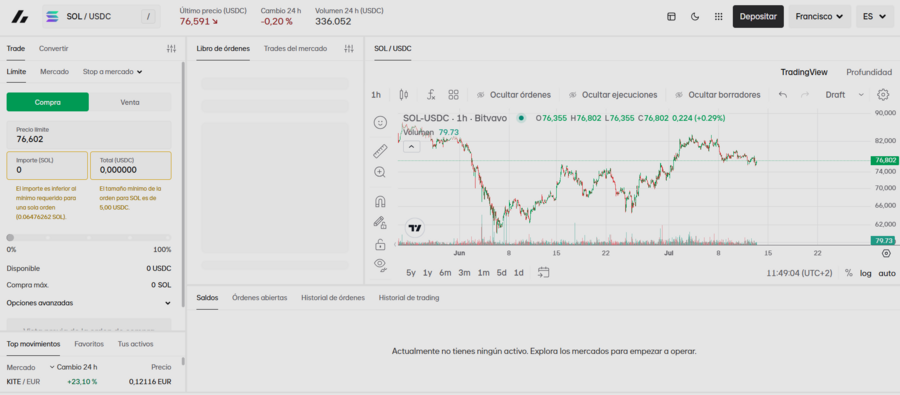Open SOL / USDC market selector

[x=102, y=17]
